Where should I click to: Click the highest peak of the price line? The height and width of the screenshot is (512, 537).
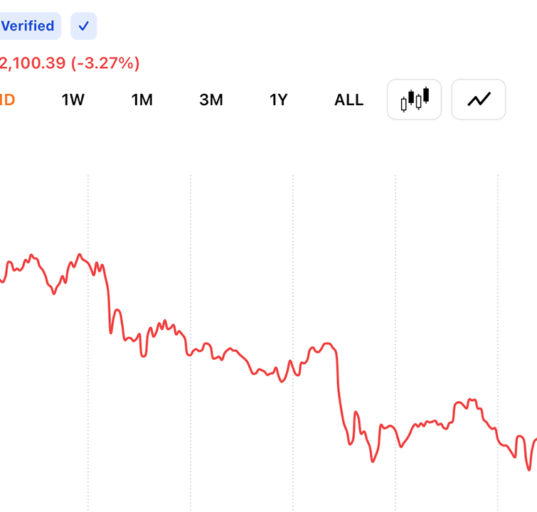(79, 254)
